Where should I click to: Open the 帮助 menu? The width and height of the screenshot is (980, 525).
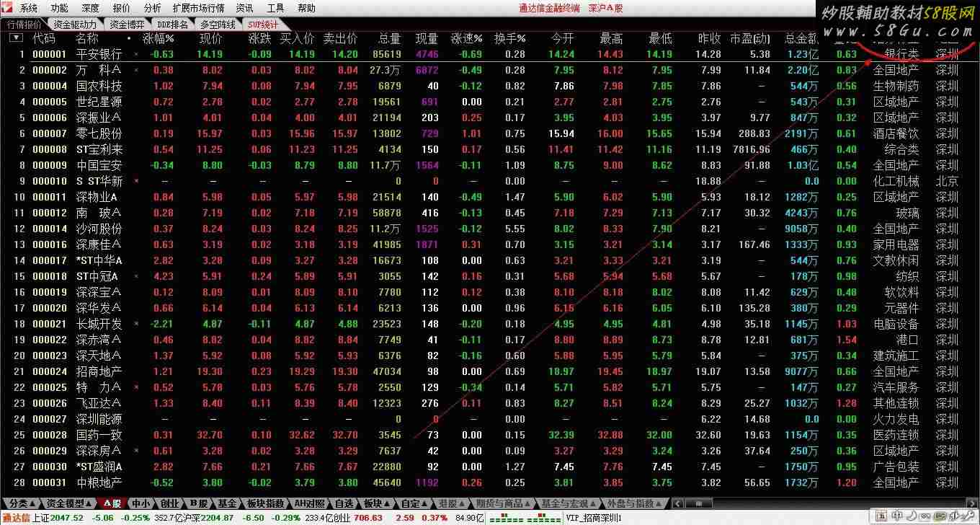pyautogui.click(x=307, y=8)
